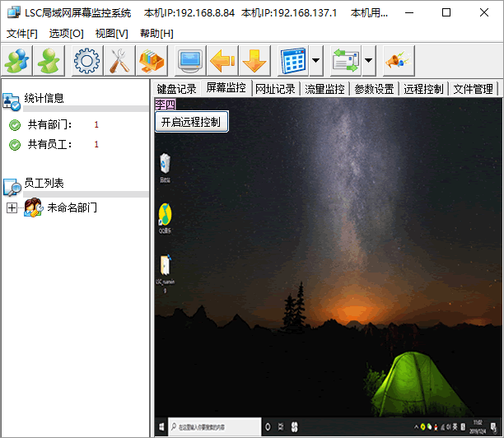Viewport: 504px width, 438px height.
Task: Click the message transfer arrows toolbar icon
Action: point(346,60)
